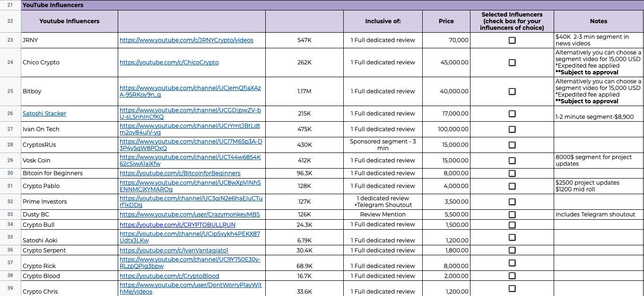Viewport: 644px width, 296px height.
Task: Open the ChicoCrypto YouTube channel link
Action: coord(169,63)
